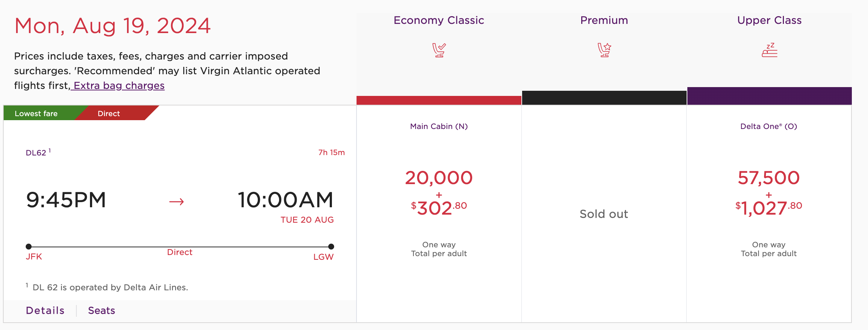Viewport: 868px width, 330px height.
Task: Expand the flight Details section
Action: 45,311
